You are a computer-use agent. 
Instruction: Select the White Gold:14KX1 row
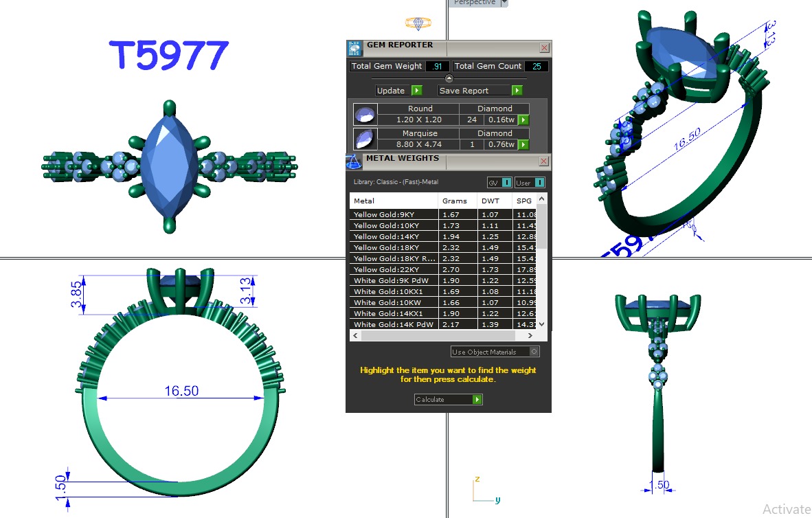pos(443,313)
